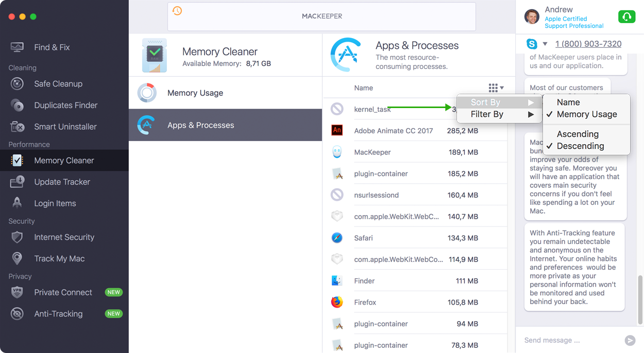The image size is (644, 353).
Task: Click the Apple Certified Support Professional label
Action: tap(574, 22)
